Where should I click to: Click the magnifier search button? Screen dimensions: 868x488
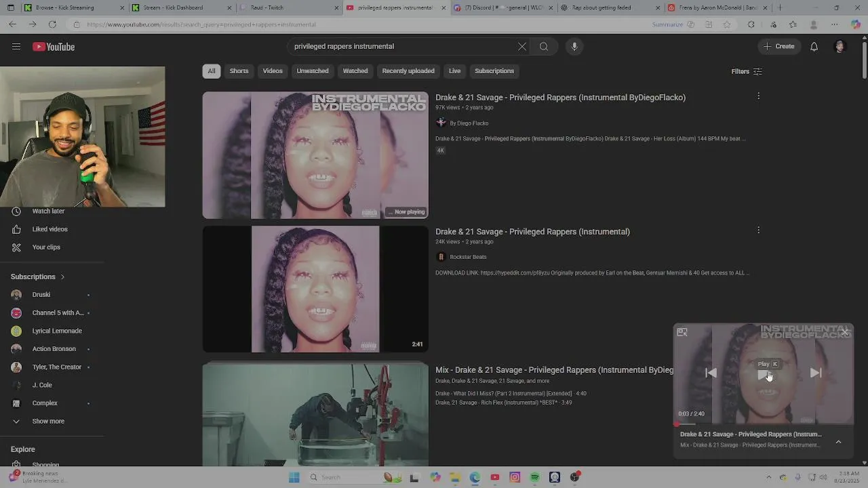click(544, 47)
